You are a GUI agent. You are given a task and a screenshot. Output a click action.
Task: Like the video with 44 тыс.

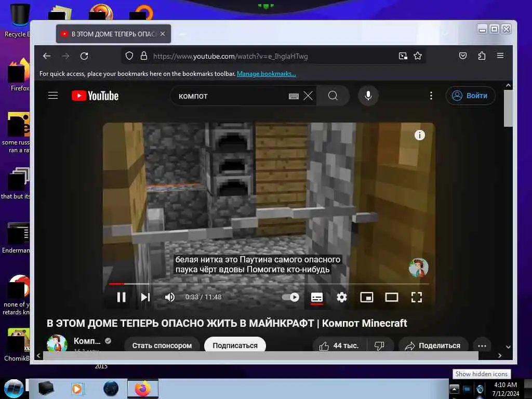[339, 345]
